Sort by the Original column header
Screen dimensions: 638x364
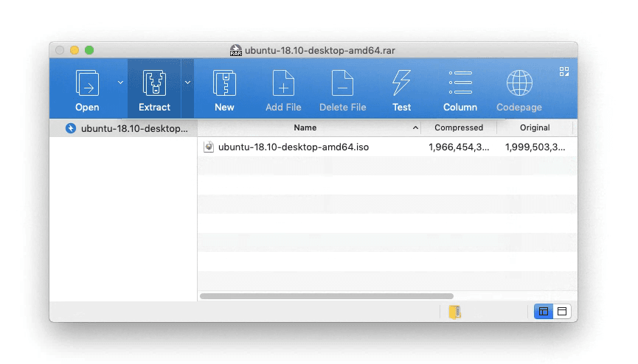(535, 127)
